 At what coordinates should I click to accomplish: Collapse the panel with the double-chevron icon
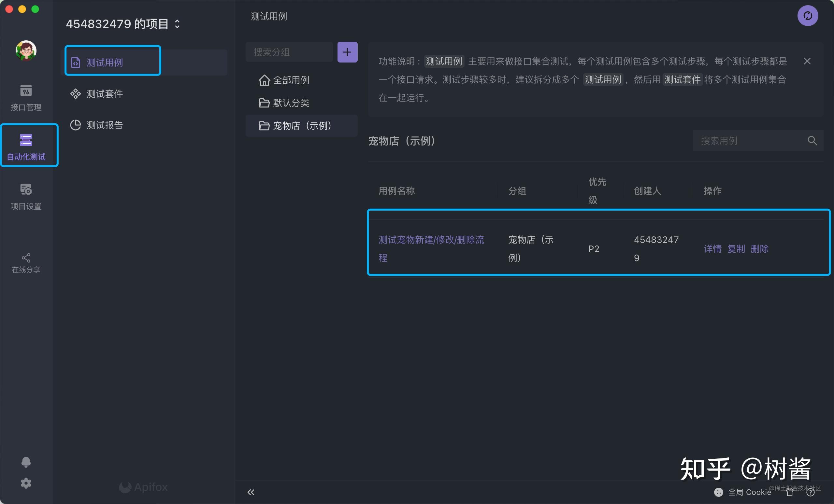(251, 492)
